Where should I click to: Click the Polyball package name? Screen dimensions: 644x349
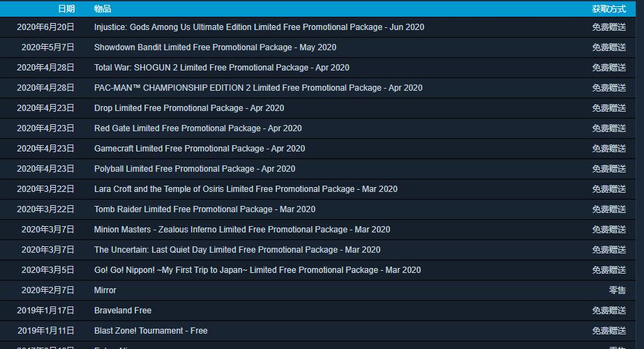point(195,169)
